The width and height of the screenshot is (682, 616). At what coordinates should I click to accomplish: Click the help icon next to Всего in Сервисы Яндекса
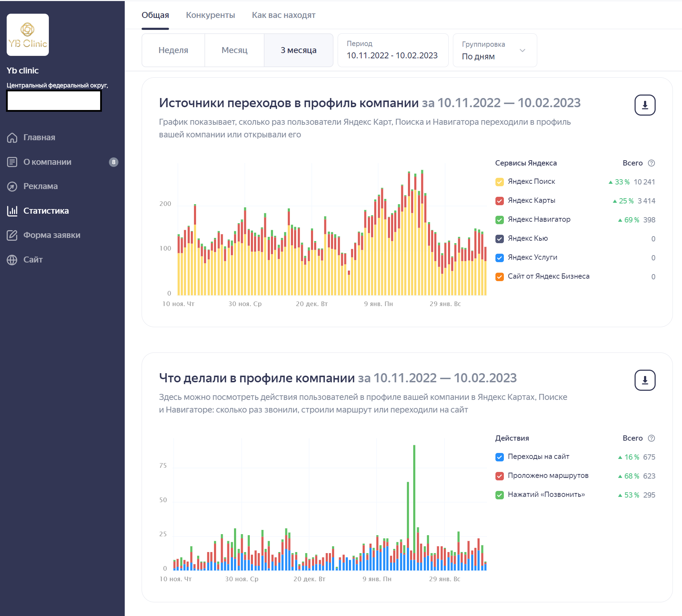pyautogui.click(x=651, y=163)
